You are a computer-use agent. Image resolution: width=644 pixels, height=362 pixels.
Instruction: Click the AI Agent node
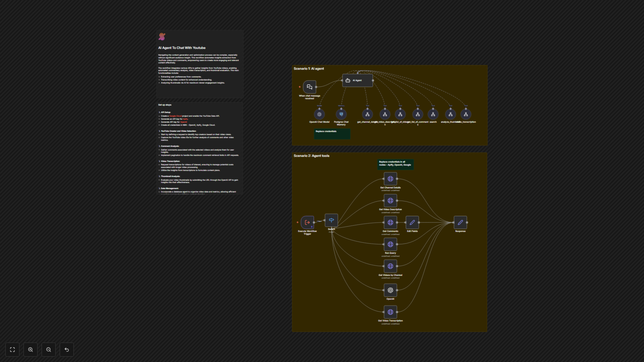[x=357, y=80]
